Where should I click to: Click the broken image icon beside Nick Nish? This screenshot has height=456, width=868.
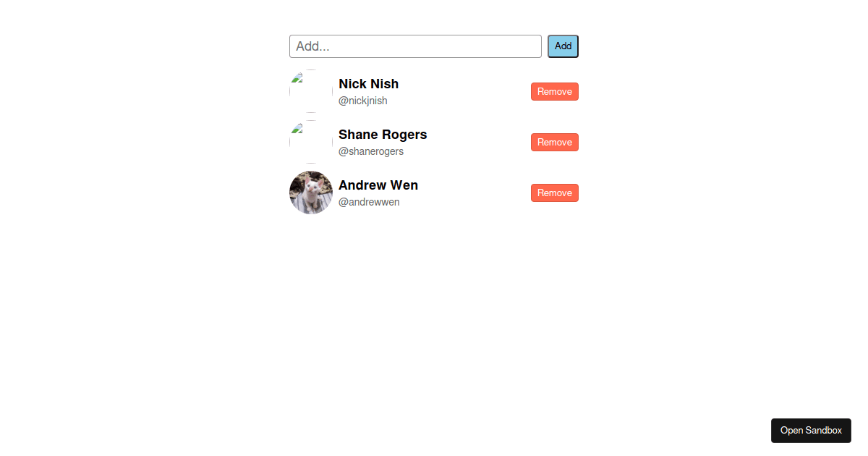point(295,77)
